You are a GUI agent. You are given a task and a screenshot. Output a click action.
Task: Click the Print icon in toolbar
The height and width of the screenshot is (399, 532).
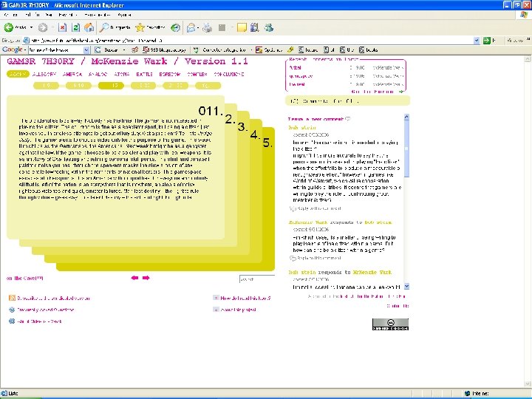(x=208, y=27)
